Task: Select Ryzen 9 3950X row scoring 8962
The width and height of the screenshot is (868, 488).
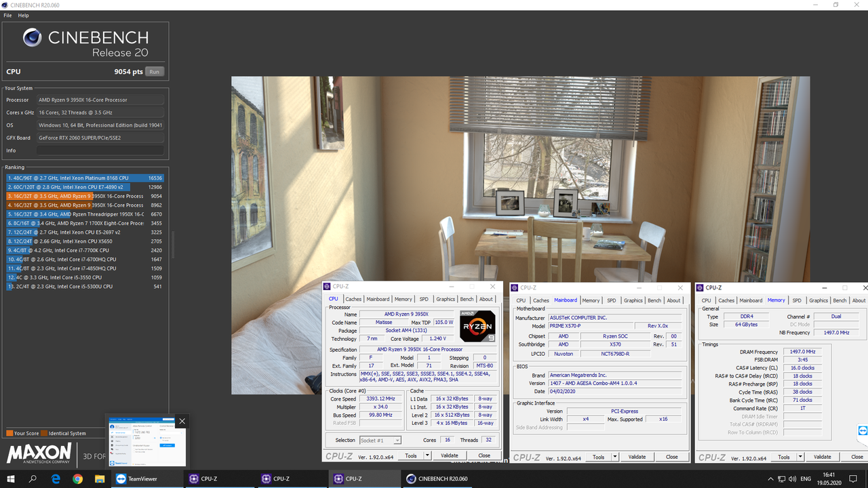Action: (85, 205)
